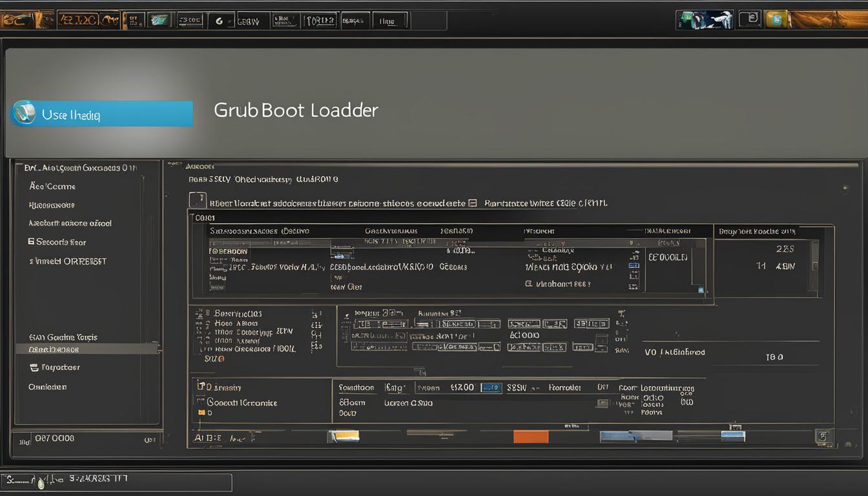868x496 pixels.
Task: Click the orange color block in bottom bar
Action: click(x=531, y=437)
